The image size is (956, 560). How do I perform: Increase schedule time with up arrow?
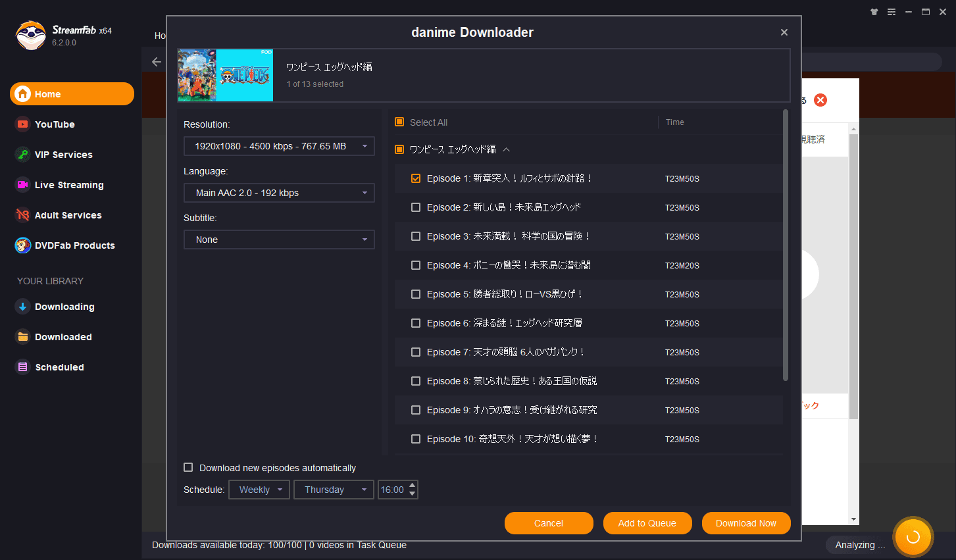(x=413, y=486)
